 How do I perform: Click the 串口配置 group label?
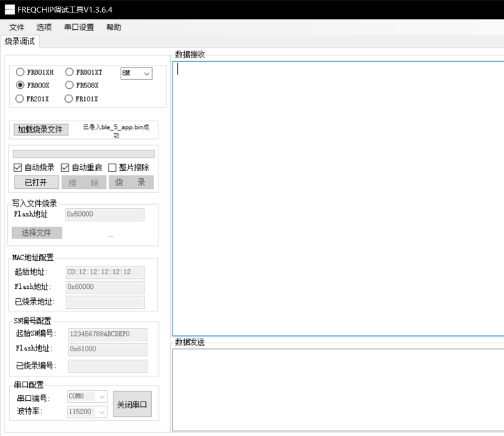pyautogui.click(x=29, y=384)
